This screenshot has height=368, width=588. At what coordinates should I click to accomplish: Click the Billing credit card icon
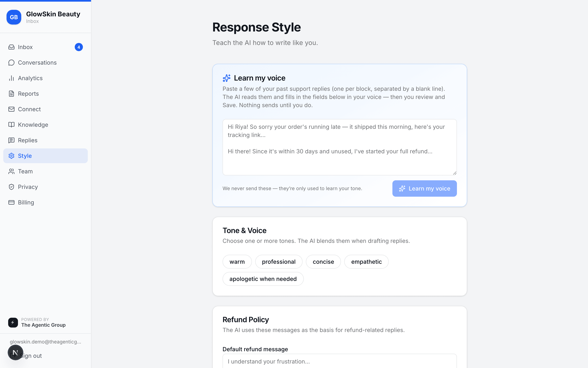click(x=11, y=202)
